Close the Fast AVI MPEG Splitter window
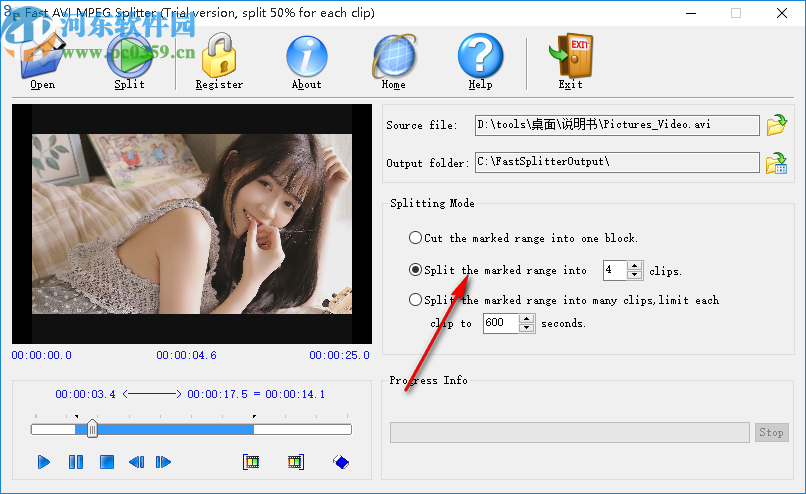The width and height of the screenshot is (806, 494). (782, 13)
